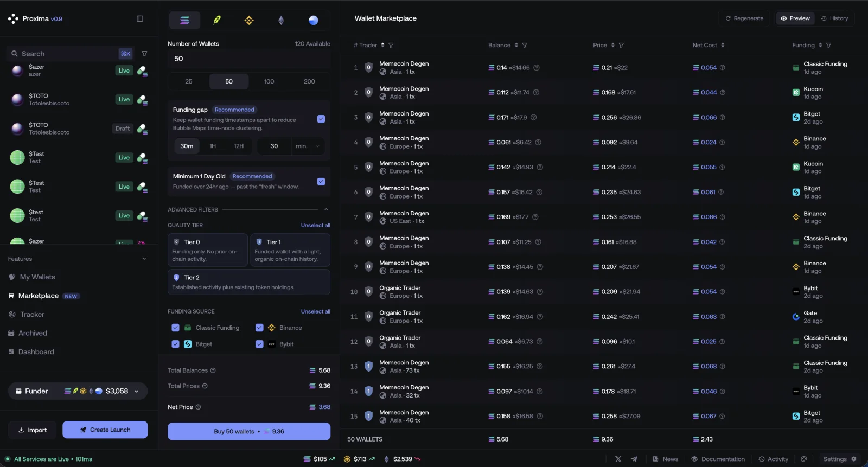Viewport: 868px width, 467px height.
Task: Select 200 wallets preset
Action: tap(309, 81)
